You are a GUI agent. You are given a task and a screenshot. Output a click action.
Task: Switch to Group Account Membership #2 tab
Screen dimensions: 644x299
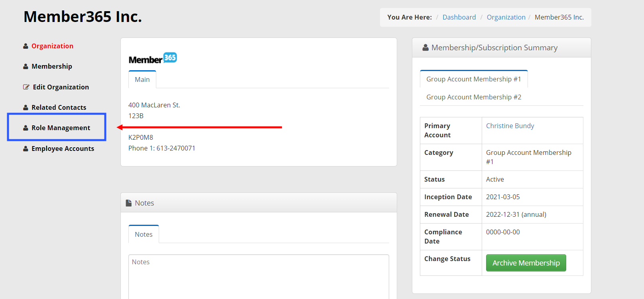pos(474,97)
